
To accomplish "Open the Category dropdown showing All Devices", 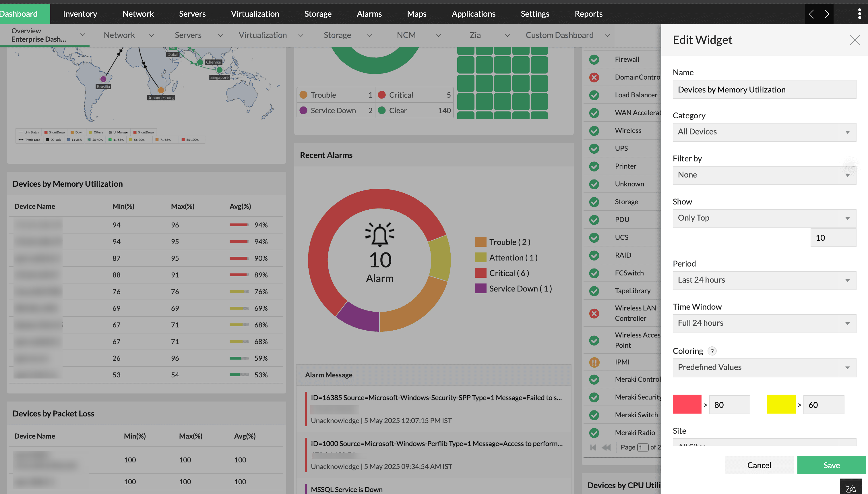I will pyautogui.click(x=764, y=132).
